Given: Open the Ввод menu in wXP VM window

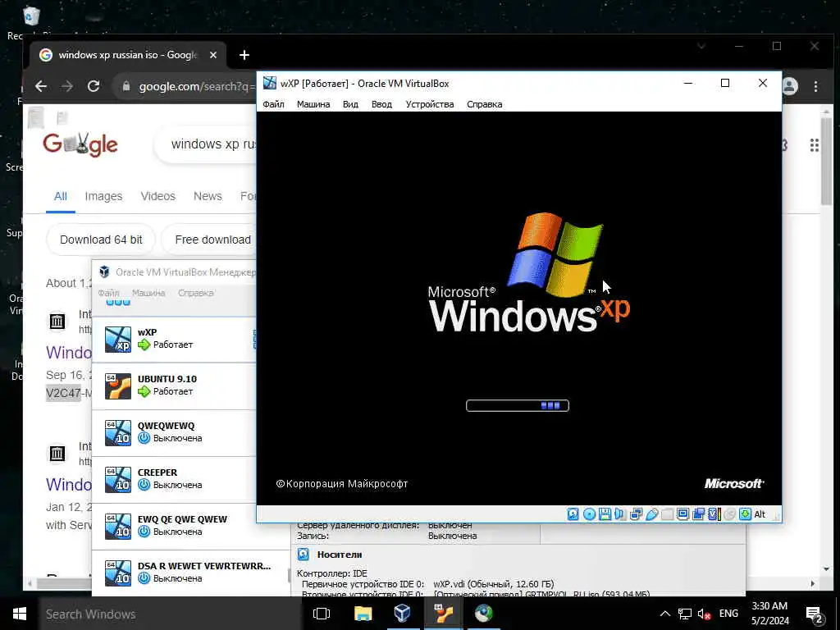Looking at the screenshot, I should point(381,104).
